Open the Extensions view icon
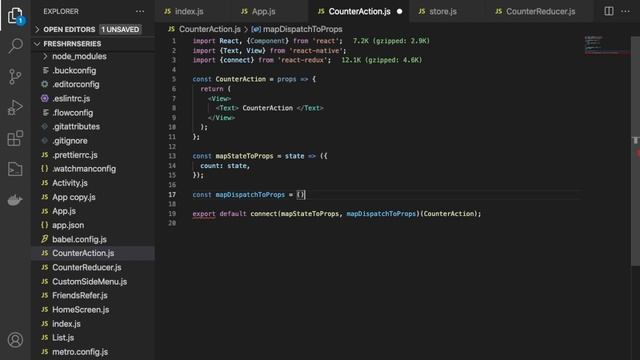Image resolution: width=640 pixels, height=360 pixels. tap(16, 138)
